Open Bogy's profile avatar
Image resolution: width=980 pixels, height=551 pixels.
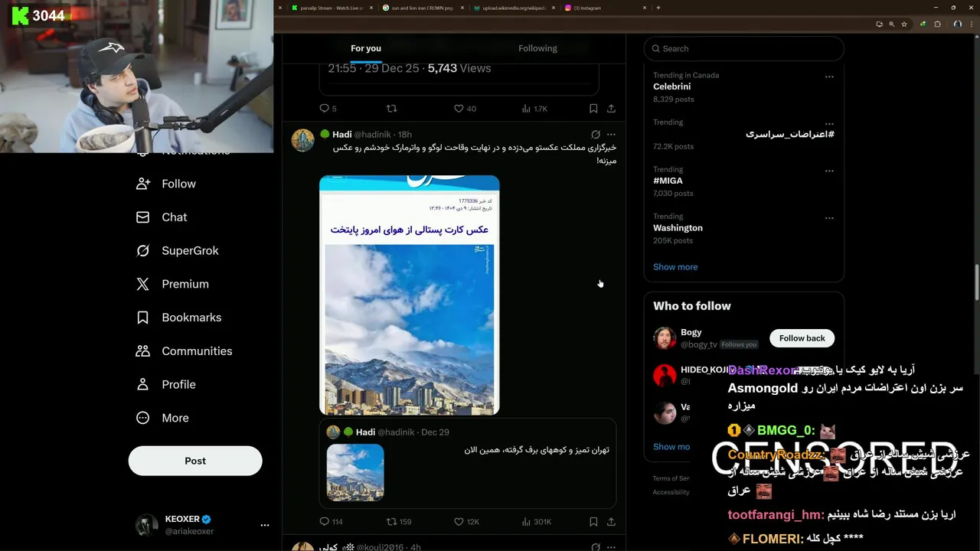(665, 338)
